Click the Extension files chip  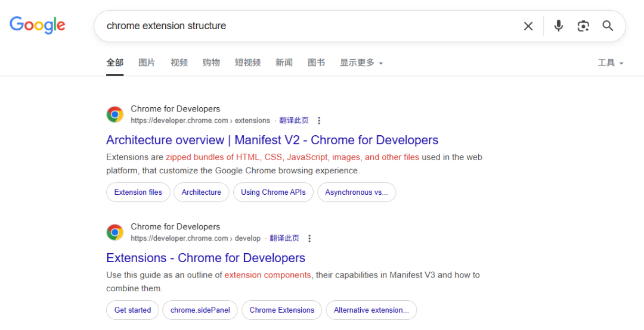point(138,192)
